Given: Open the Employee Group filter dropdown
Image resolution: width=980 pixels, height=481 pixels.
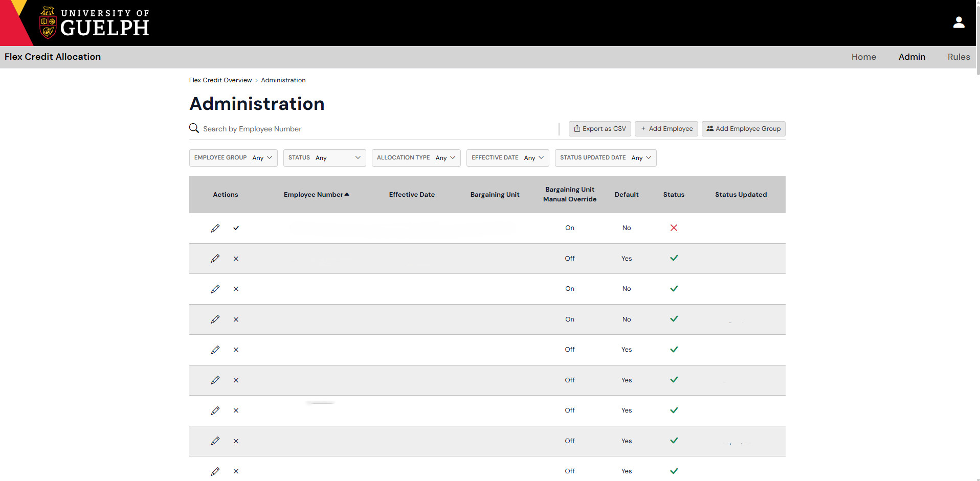Looking at the screenshot, I should [x=233, y=157].
